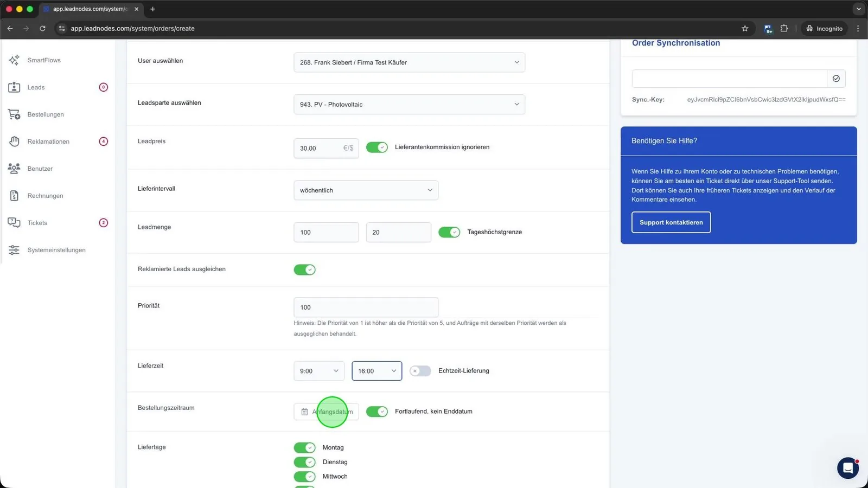The width and height of the screenshot is (868, 488).
Task: Click the Leads contact-card icon
Action: click(14, 87)
